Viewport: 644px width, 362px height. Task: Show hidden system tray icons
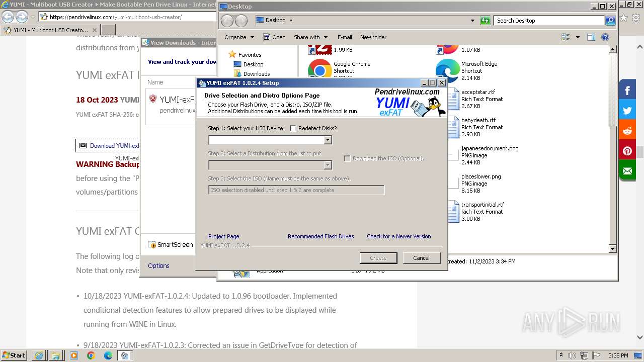(x=561, y=355)
